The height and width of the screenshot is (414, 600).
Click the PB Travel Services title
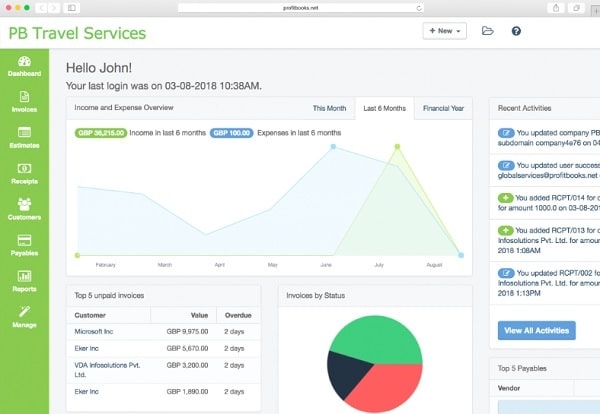point(77,33)
